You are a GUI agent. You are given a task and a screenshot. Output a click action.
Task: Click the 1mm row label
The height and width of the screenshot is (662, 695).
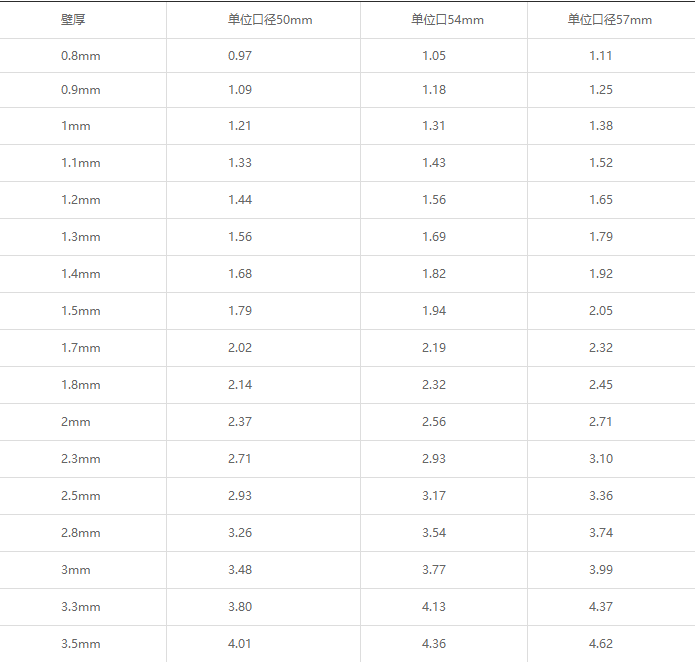(75, 126)
